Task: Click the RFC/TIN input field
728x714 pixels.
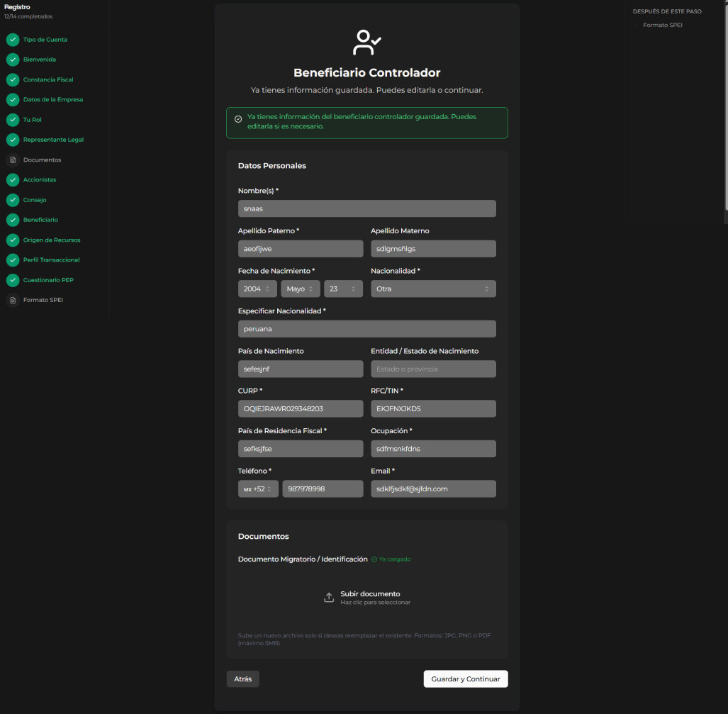Action: coord(433,409)
